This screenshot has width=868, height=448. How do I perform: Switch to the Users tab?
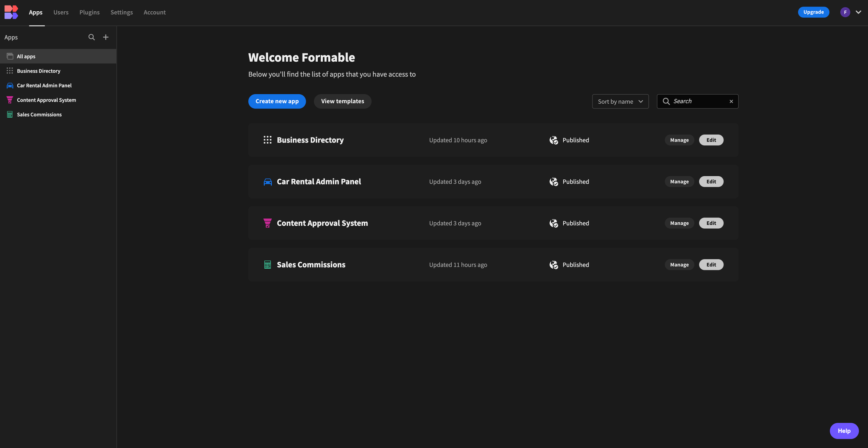(x=61, y=12)
